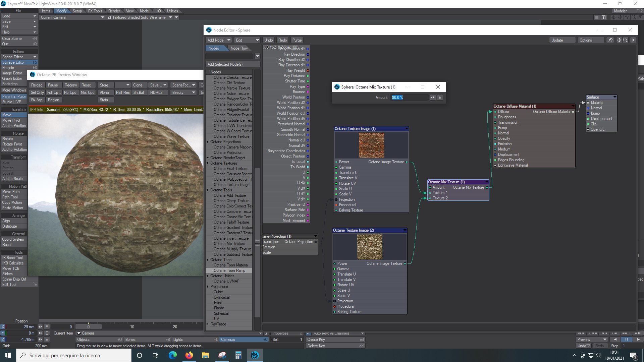
Task: Click the probe icon next to Options
Action: [x=610, y=40]
